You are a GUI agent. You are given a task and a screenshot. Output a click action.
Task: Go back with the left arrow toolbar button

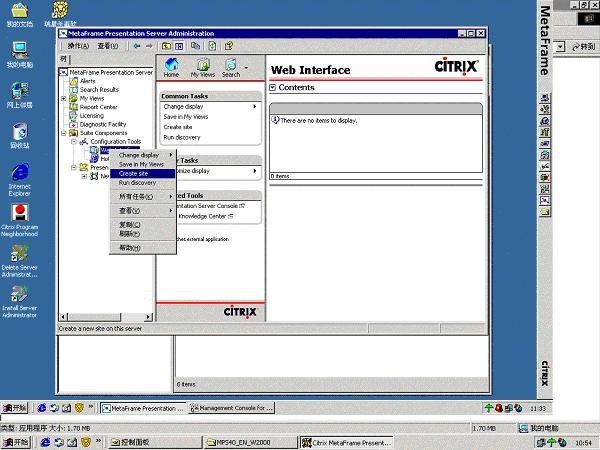(x=137, y=46)
